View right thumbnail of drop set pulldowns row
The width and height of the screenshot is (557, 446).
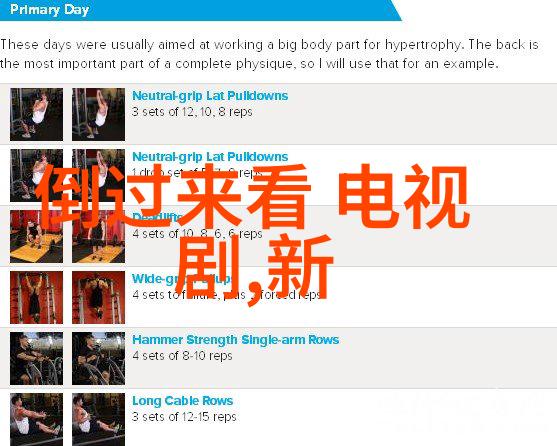[98, 175]
